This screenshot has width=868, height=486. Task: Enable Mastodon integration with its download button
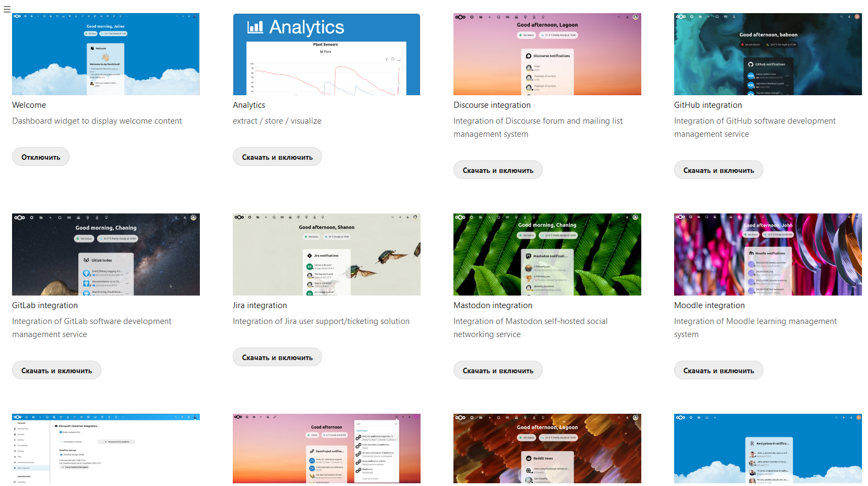click(x=497, y=371)
